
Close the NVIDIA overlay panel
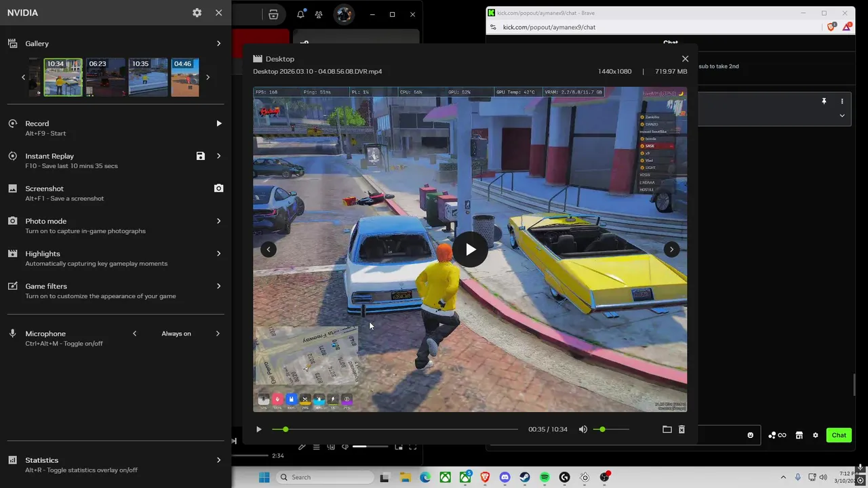point(218,13)
